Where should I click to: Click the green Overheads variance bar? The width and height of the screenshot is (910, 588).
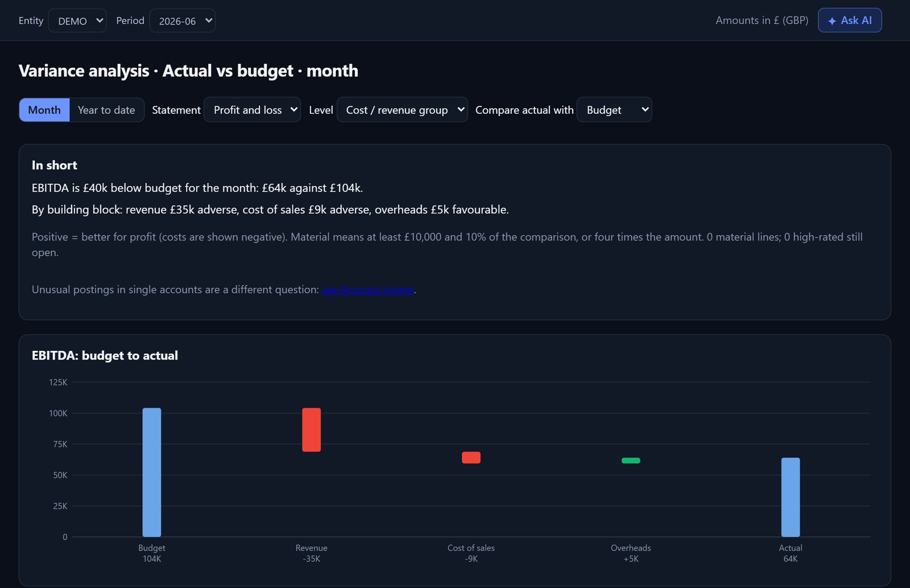point(631,461)
